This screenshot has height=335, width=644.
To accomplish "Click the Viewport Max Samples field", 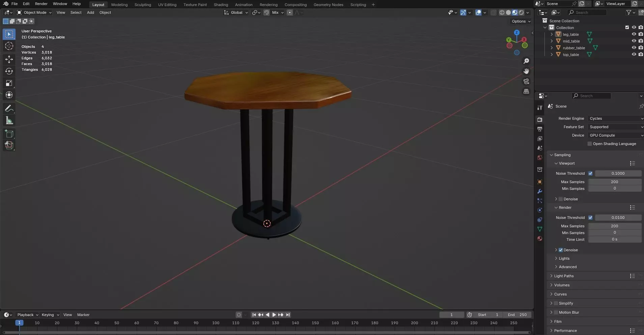I will (615, 182).
